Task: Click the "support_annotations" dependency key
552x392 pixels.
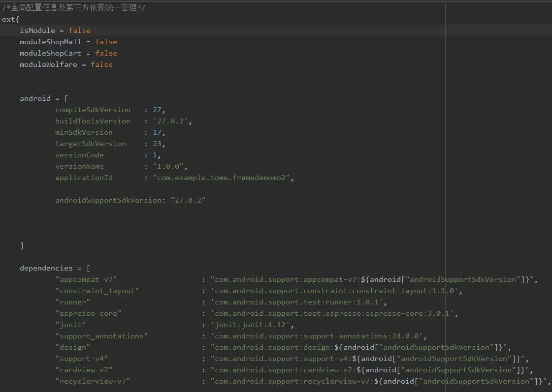Action: 101,336
